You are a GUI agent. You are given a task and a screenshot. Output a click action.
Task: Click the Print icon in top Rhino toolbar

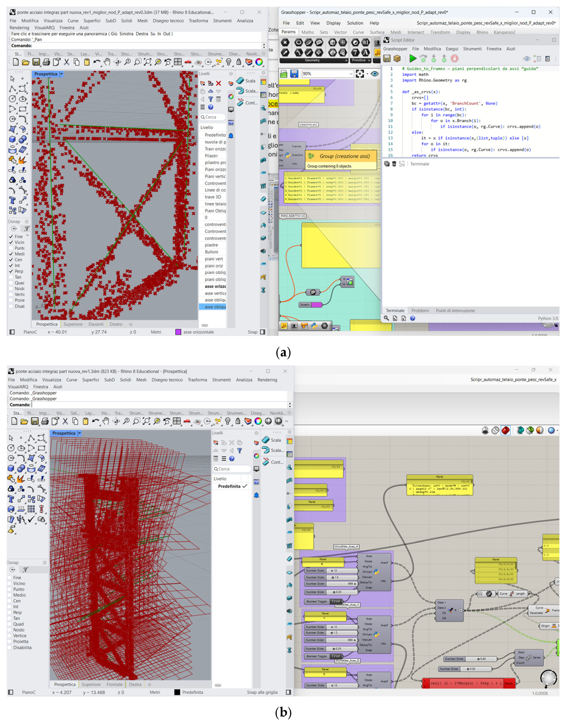[46, 62]
